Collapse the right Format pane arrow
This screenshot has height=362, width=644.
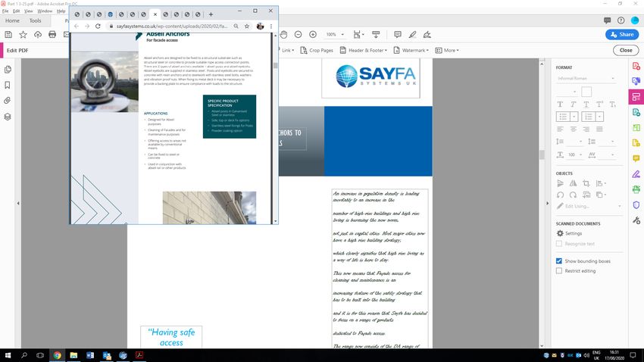pyautogui.click(x=547, y=203)
